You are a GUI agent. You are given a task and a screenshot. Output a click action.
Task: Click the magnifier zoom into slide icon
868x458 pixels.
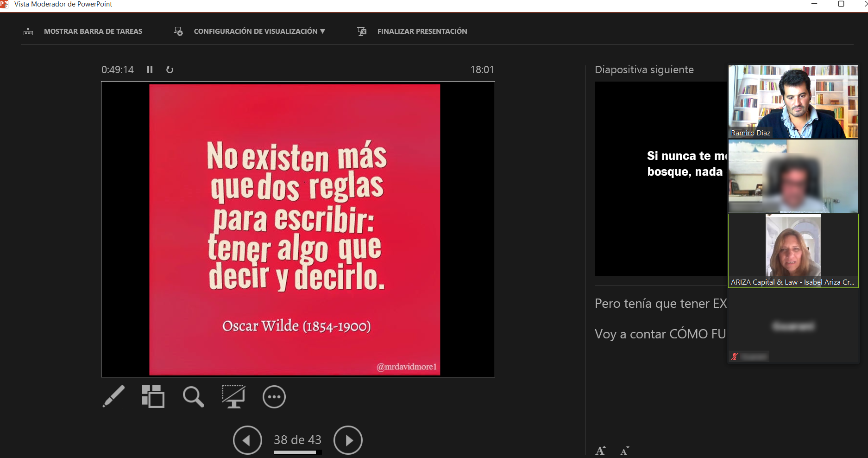click(193, 397)
